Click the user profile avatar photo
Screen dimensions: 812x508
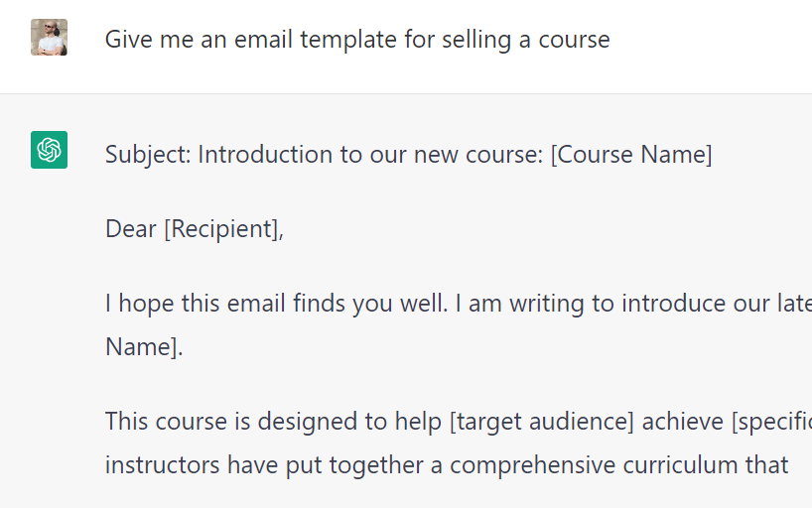pyautogui.click(x=49, y=38)
